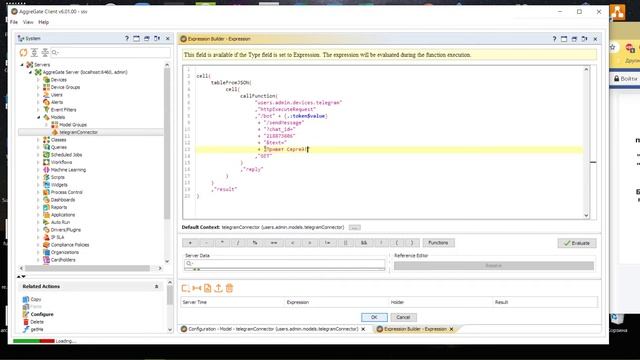Image resolution: width=640 pixels, height=360 pixels.
Task: Click the Functions button
Action: (x=438, y=243)
